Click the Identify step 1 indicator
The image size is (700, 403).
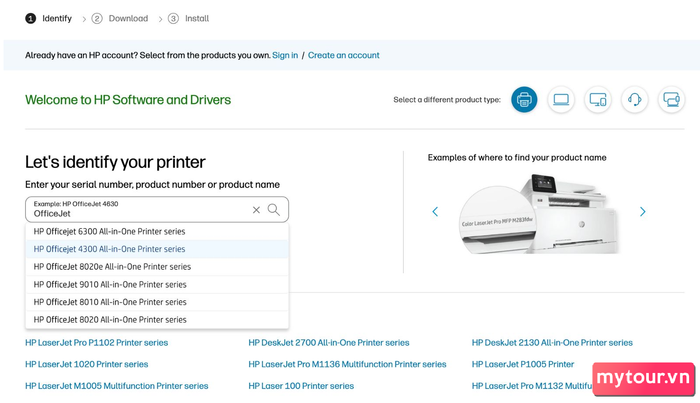(49, 18)
